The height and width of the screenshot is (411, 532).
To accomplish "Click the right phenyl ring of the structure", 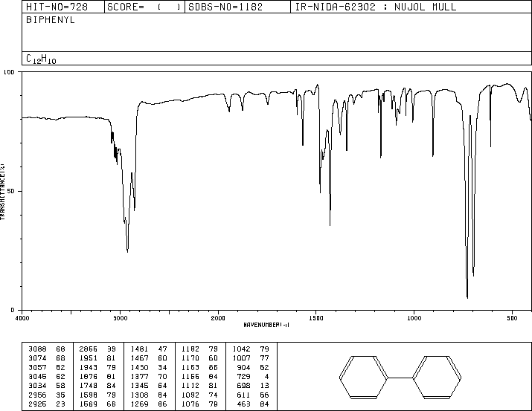I will (x=437, y=378).
